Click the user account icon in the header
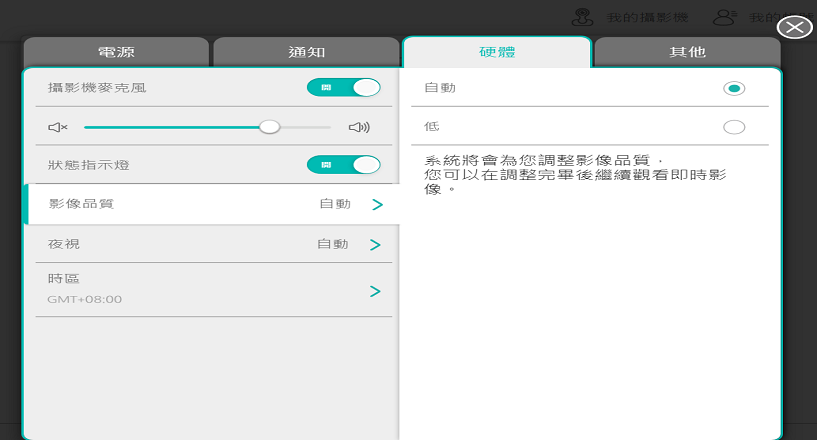Viewport: 817px width, 440px height. (724, 17)
